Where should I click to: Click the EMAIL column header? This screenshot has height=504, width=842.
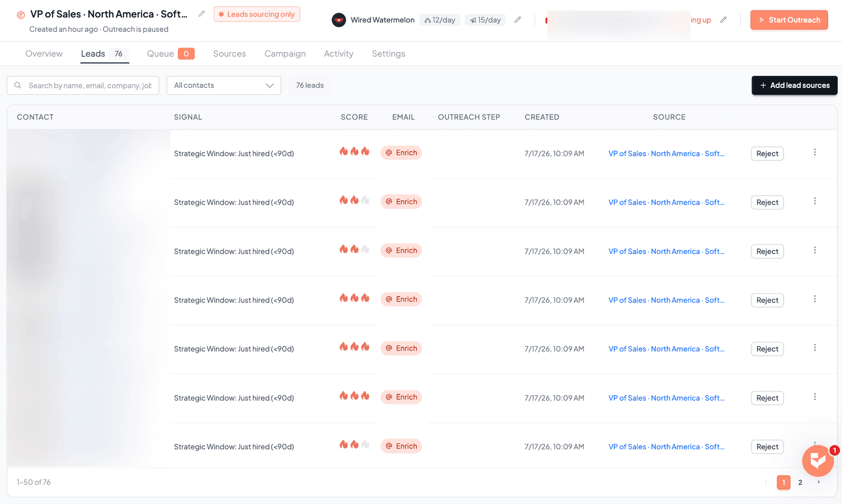coord(404,117)
